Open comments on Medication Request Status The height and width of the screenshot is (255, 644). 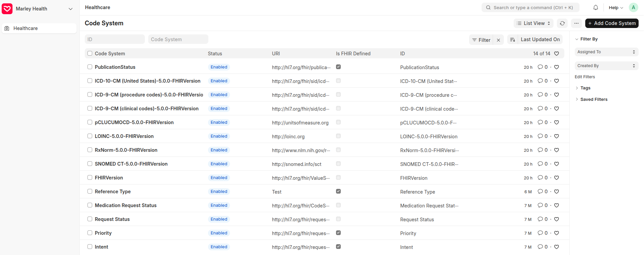point(543,205)
